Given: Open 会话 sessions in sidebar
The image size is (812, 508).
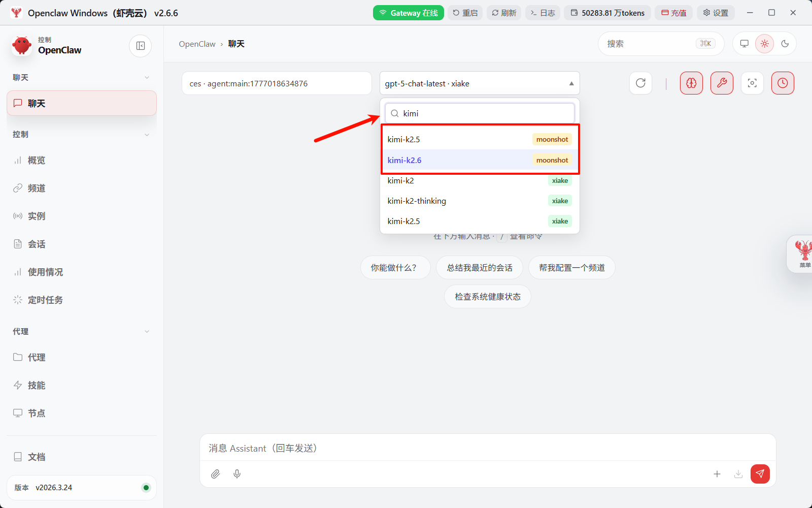Looking at the screenshot, I should 82,244.
